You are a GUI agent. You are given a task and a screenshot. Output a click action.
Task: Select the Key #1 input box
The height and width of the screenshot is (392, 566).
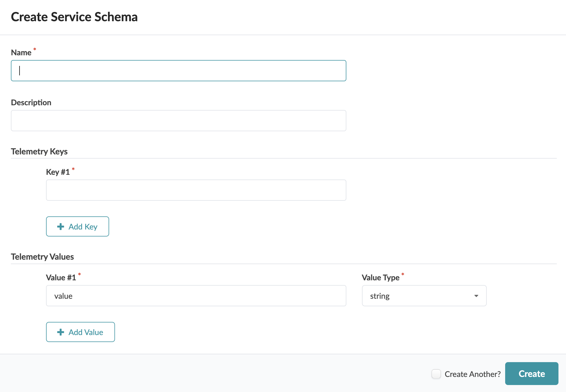click(196, 190)
